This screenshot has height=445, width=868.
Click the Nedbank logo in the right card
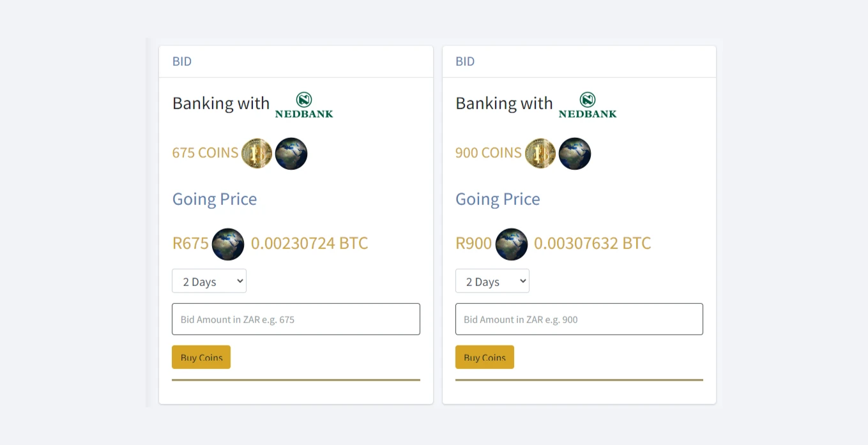[588, 105]
